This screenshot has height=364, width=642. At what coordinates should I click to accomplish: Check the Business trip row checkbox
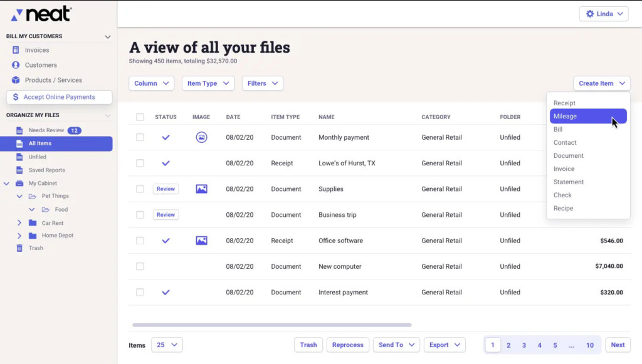140,215
